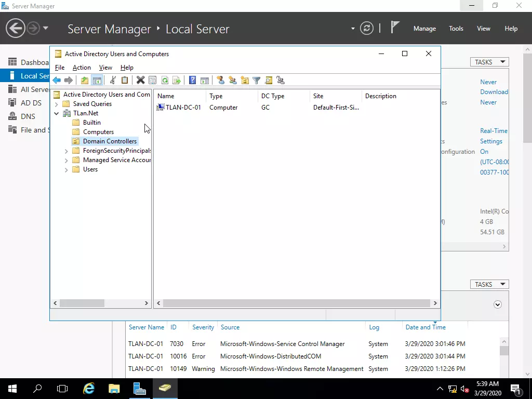This screenshot has width=532, height=399.
Task: Launch Internet Explorer from the taskbar
Action: pyautogui.click(x=88, y=389)
